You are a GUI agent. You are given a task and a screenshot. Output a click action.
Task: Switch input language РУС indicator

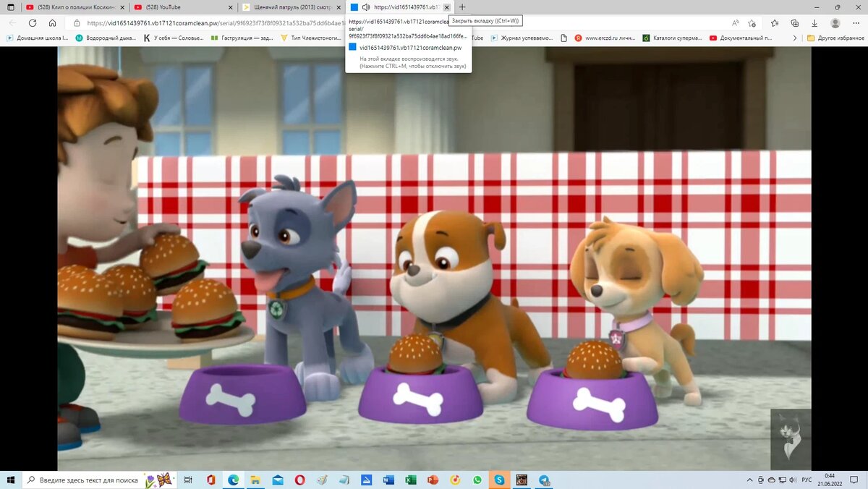[807, 480]
